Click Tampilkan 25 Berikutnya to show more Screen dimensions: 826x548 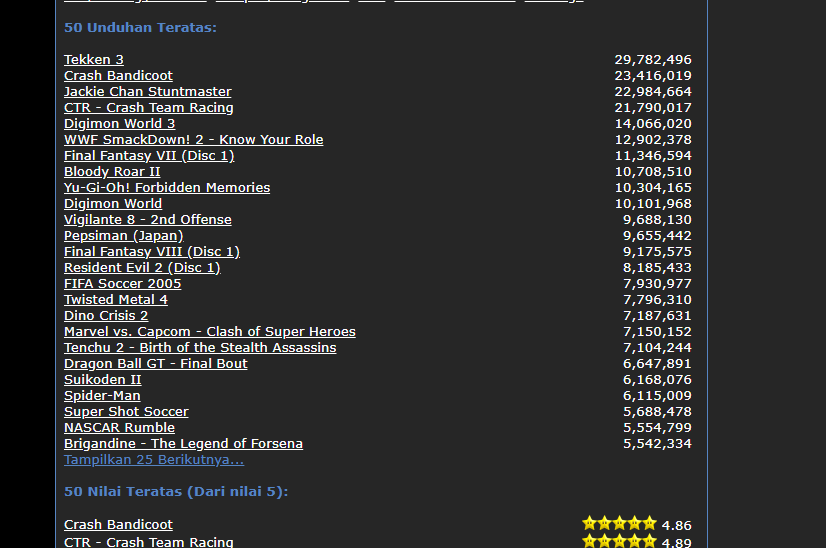[x=154, y=459]
